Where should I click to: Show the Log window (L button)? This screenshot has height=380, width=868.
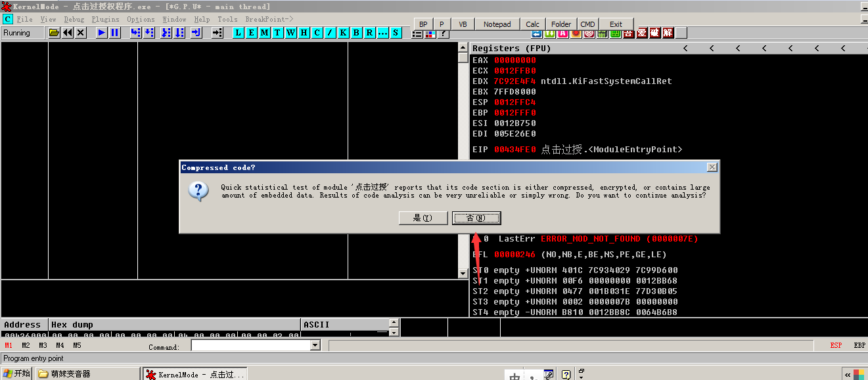coord(238,33)
